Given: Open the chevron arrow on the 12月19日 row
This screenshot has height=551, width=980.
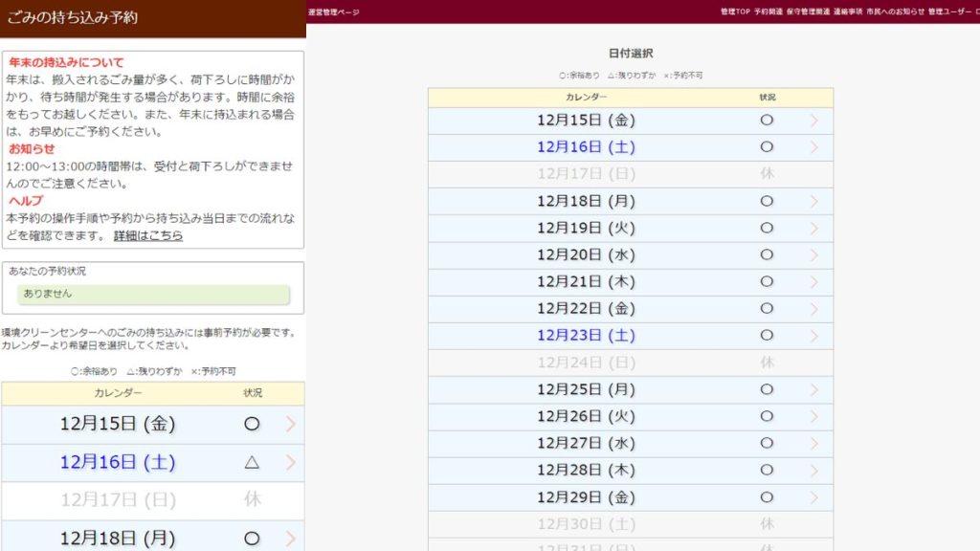Looking at the screenshot, I should 814,229.
